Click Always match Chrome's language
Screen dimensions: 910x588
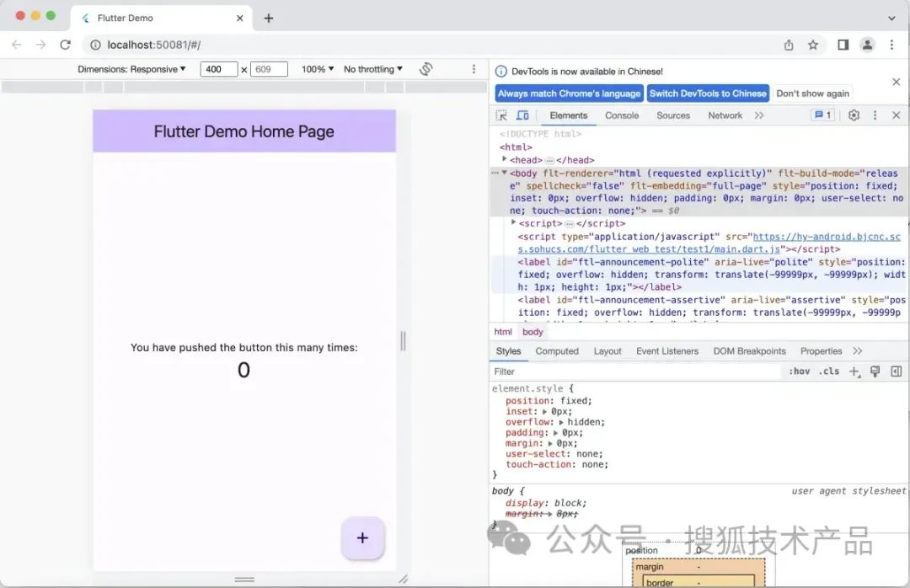(570, 94)
